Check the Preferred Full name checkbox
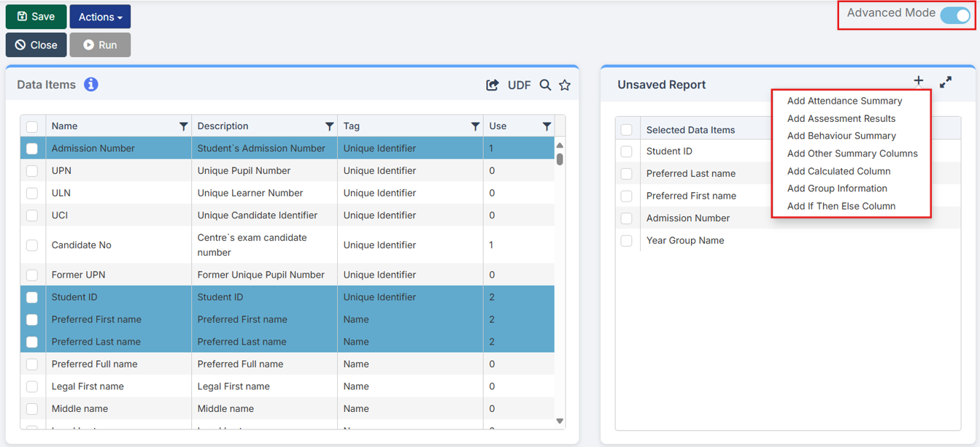The width and height of the screenshot is (980, 447). [32, 364]
